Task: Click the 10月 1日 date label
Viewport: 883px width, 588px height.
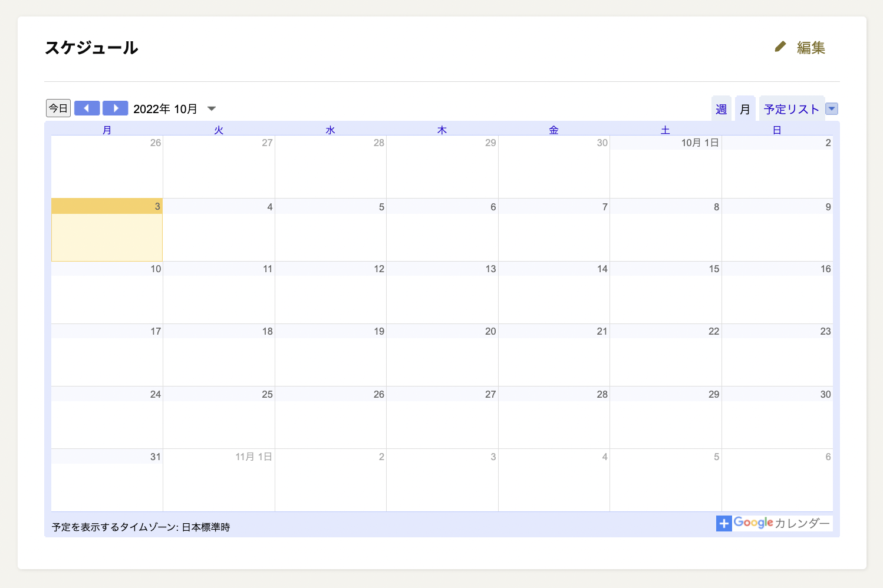Action: [700, 143]
